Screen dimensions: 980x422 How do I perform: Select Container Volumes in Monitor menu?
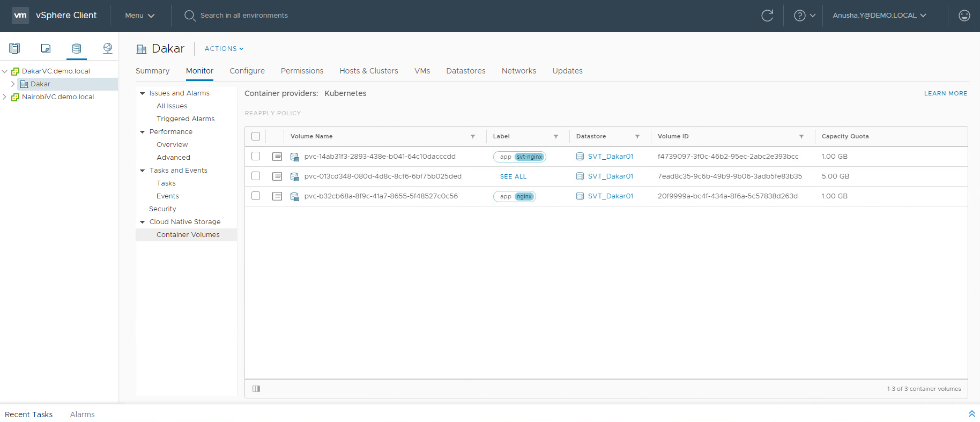[x=186, y=235]
